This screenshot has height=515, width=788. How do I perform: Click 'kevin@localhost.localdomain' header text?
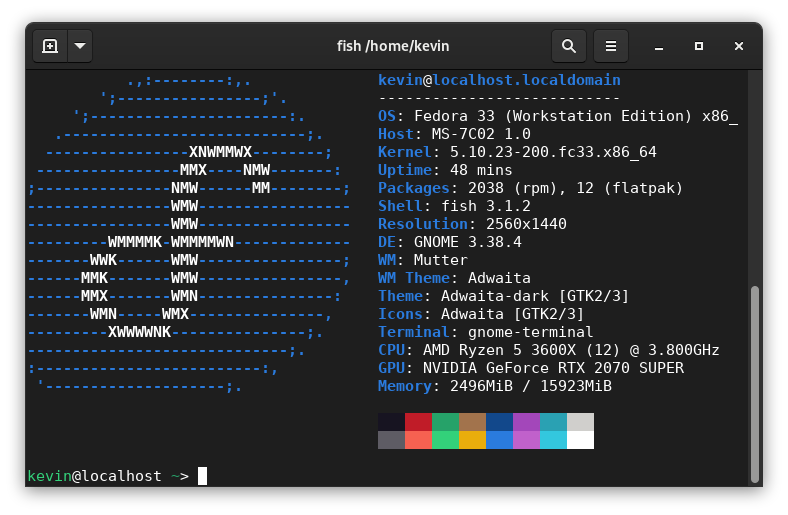pyautogui.click(x=499, y=80)
